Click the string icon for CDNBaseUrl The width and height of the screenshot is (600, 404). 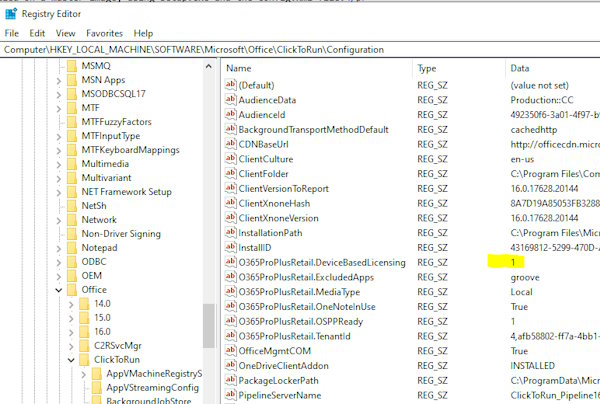pos(230,144)
